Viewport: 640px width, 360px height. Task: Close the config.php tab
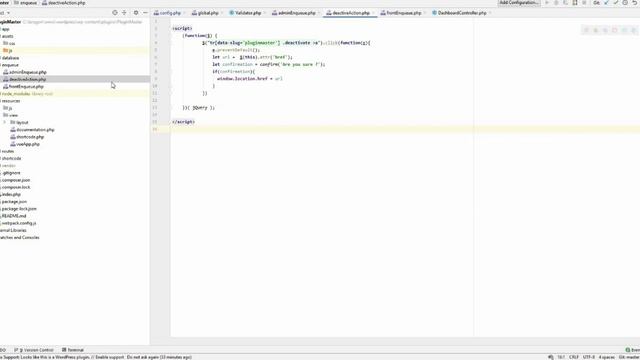pyautogui.click(x=184, y=13)
